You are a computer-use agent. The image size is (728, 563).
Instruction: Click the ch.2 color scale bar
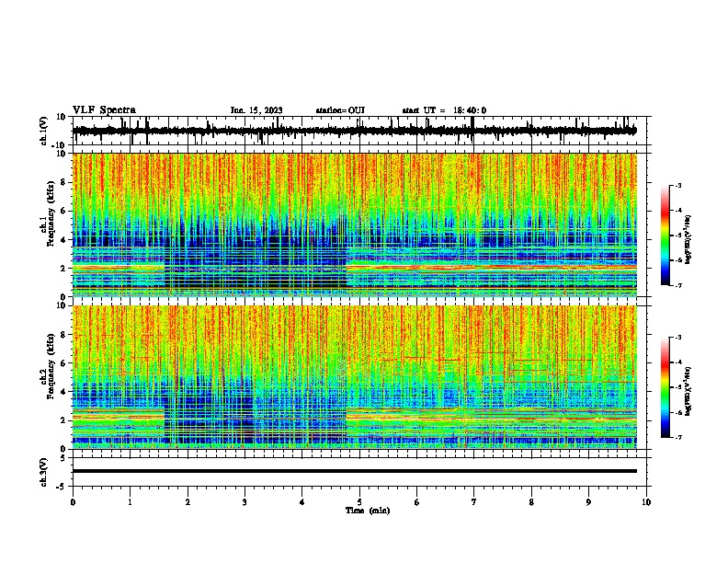[665, 387]
